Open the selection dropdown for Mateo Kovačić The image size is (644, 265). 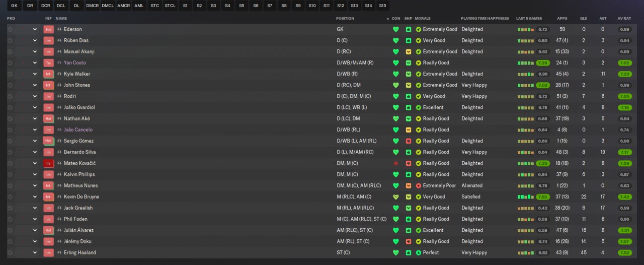[35, 163]
